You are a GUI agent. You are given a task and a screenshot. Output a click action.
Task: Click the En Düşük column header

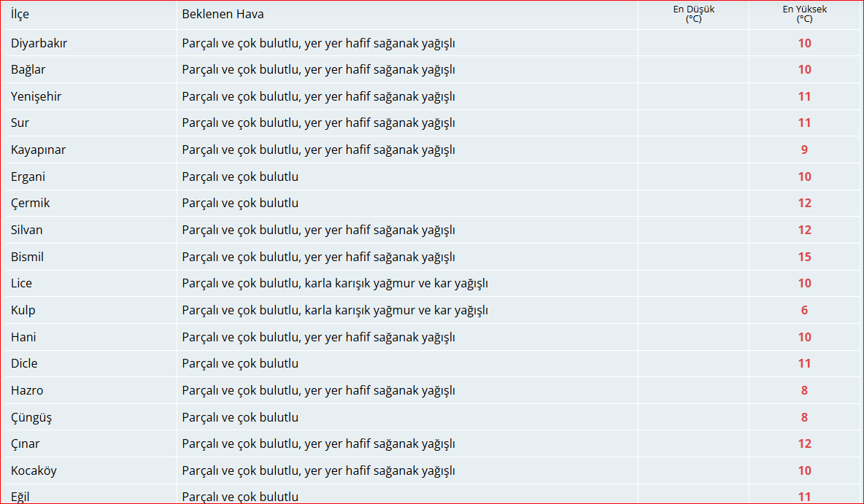(x=693, y=15)
